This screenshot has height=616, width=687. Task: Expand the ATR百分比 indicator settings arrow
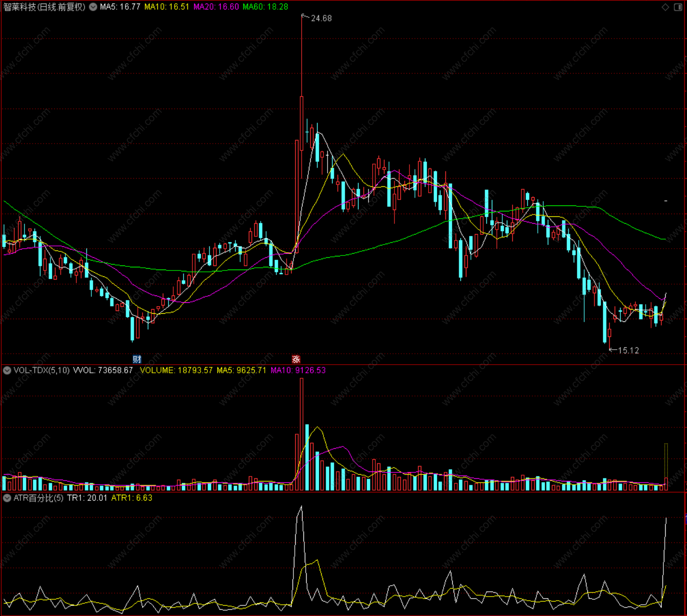coord(7,498)
